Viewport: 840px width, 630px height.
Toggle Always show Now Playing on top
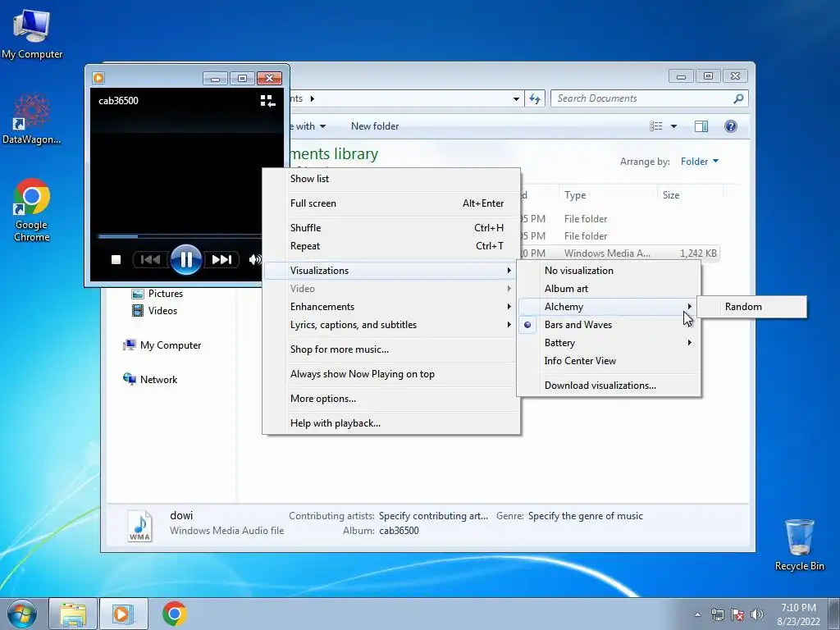tap(391, 374)
